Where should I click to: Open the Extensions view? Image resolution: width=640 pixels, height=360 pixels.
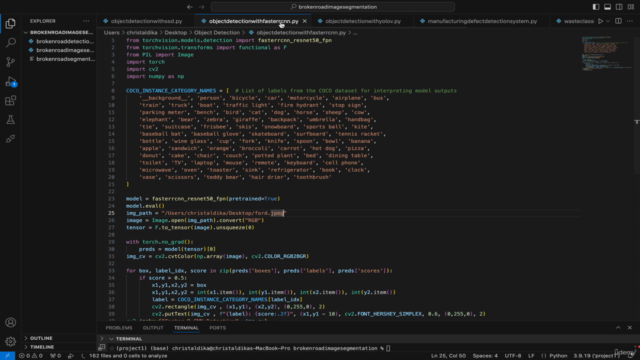[x=11, y=100]
